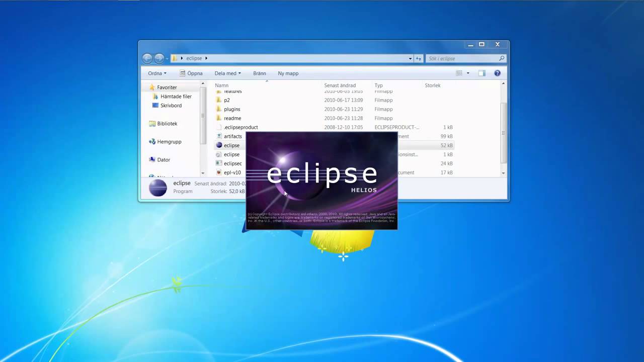Viewport: 644px width, 362px height.
Task: Sort by the Namn column header
Action: 222,85
